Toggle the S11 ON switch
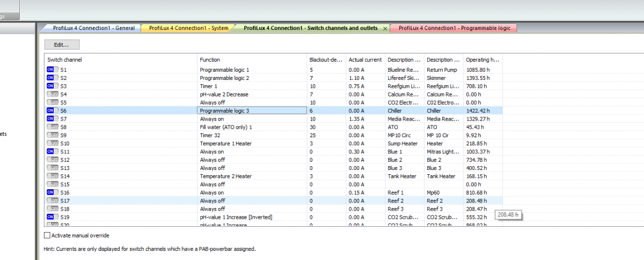This screenshot has width=644, height=260. pos(52,152)
